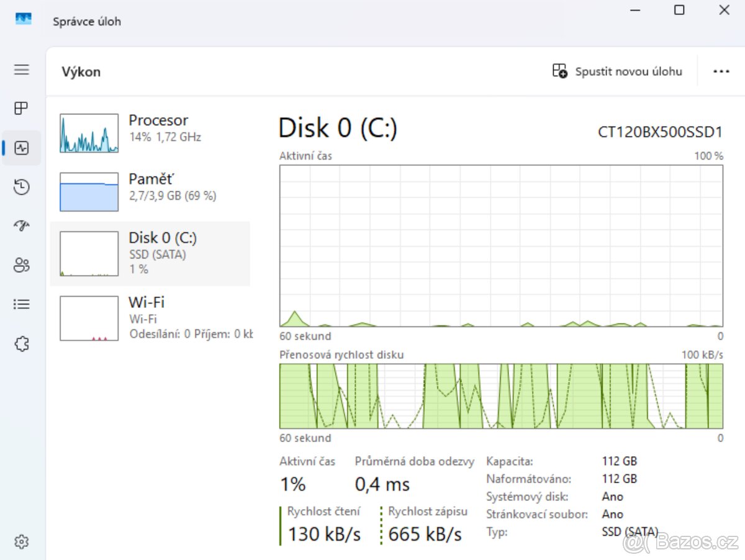Click the Přenosová rychlost disku graph
Image resolution: width=745 pixels, height=560 pixels.
(x=502, y=394)
